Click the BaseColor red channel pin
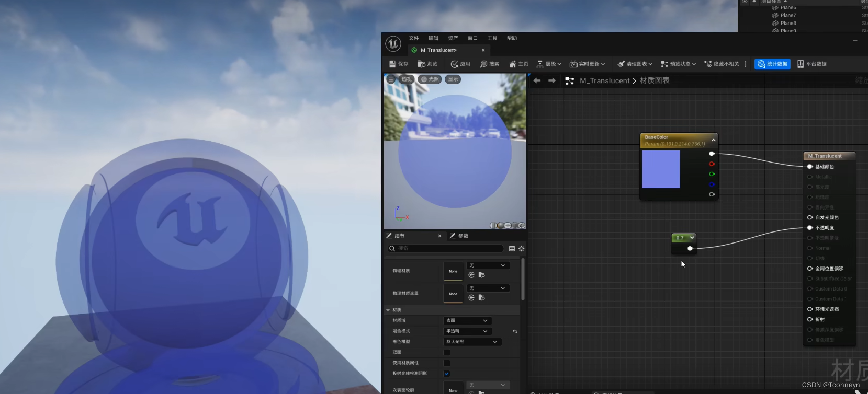868x394 pixels. pyautogui.click(x=712, y=164)
